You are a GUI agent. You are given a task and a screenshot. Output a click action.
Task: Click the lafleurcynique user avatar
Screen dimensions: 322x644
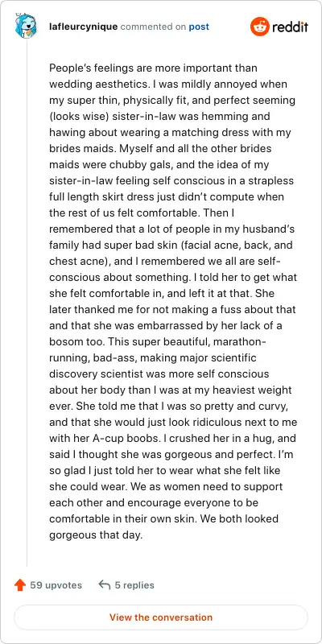coord(27,27)
